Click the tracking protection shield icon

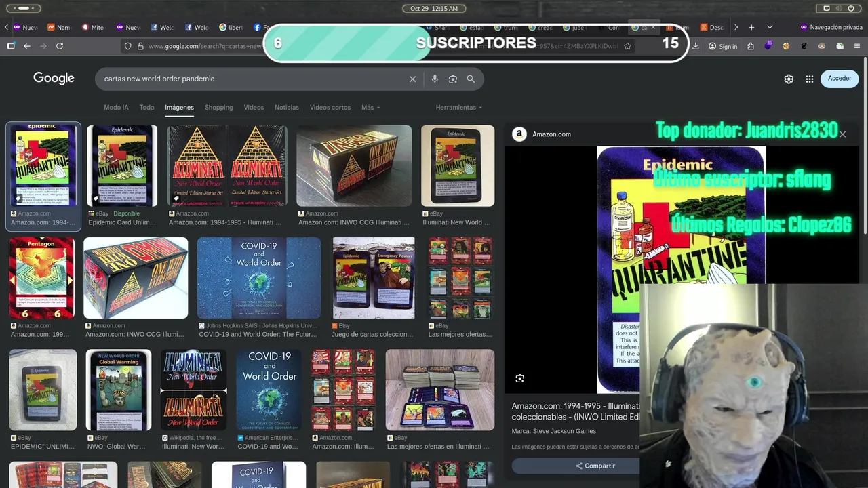click(x=127, y=46)
